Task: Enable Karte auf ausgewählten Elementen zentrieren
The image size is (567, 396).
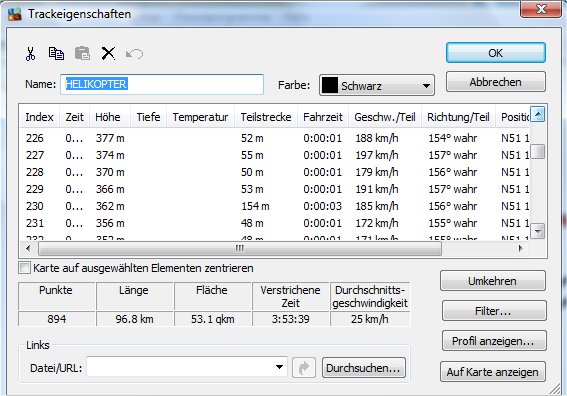Action: (25, 268)
